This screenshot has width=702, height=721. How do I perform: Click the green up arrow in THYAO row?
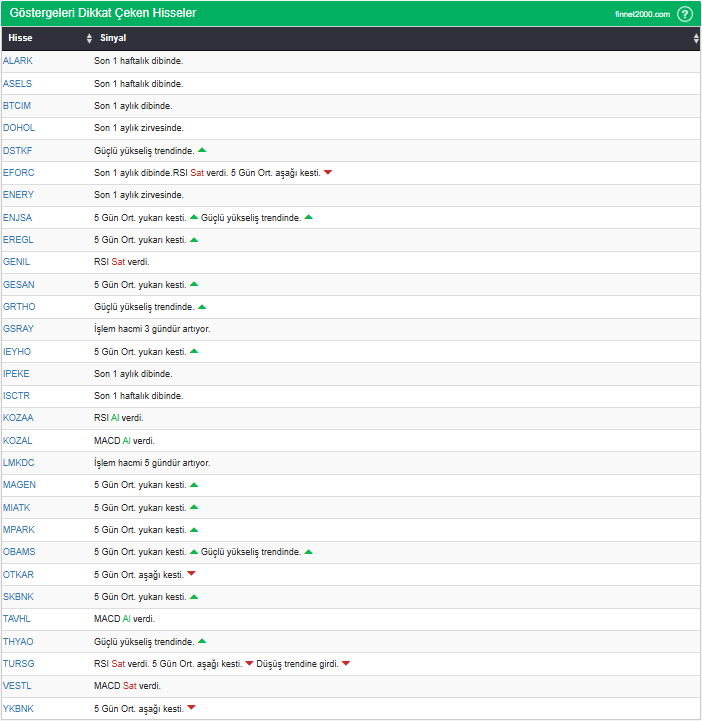tap(202, 641)
